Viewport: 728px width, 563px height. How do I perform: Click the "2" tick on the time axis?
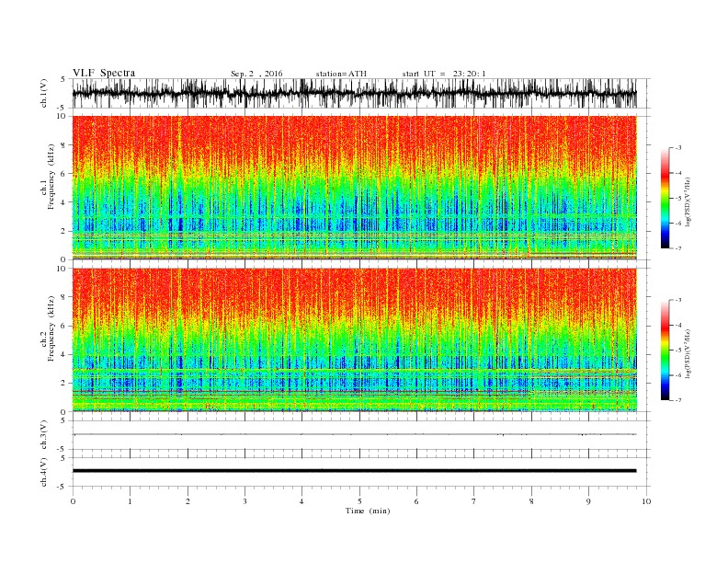point(188,501)
